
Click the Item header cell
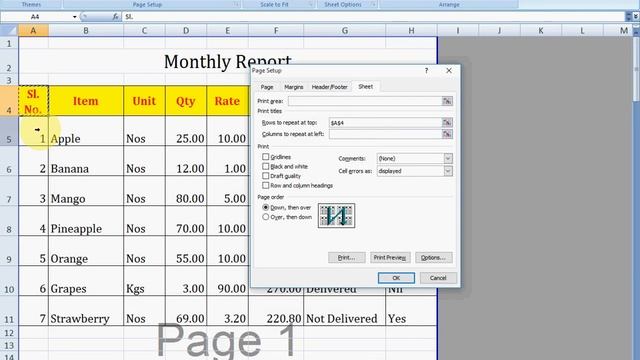click(86, 101)
